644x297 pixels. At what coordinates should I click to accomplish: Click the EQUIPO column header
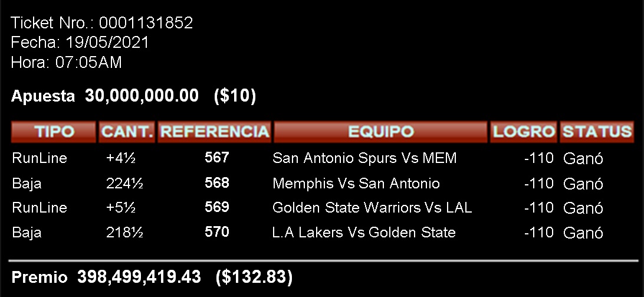(x=380, y=132)
